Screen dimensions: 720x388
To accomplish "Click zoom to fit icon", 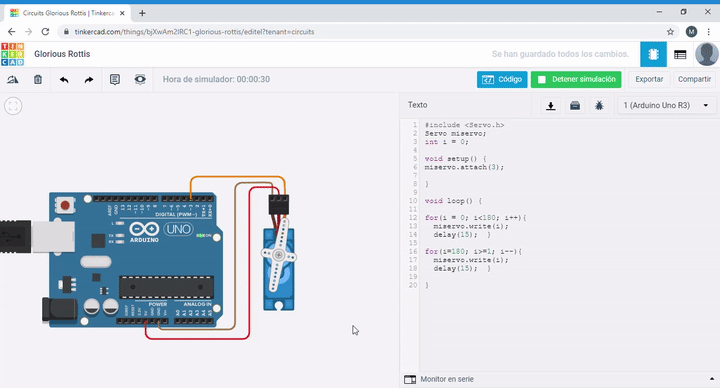I will point(13,106).
